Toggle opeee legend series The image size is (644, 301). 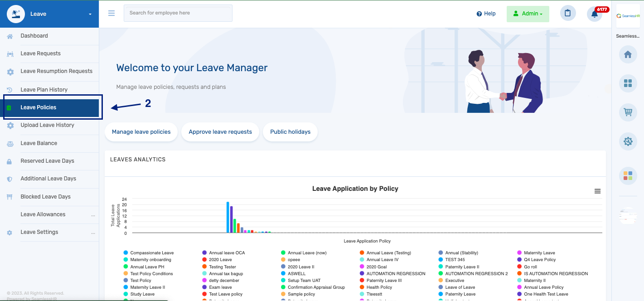290,260
